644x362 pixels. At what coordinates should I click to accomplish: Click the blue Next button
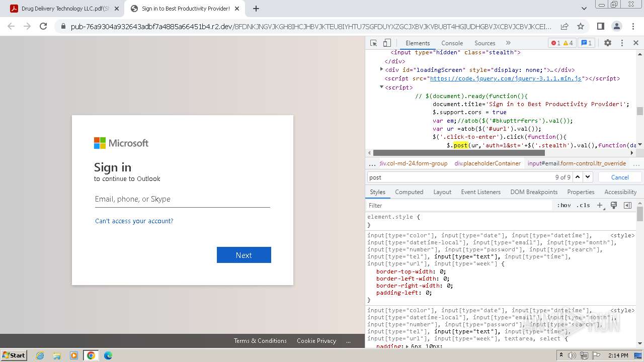point(244,255)
